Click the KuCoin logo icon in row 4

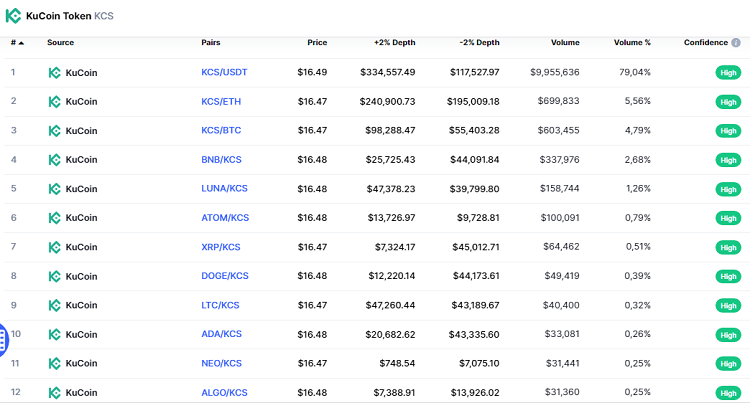pos(54,160)
